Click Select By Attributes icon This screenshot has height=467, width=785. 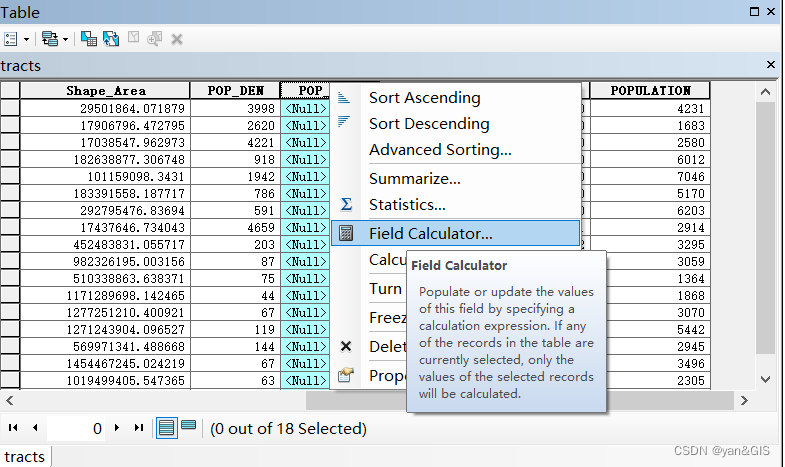point(88,39)
